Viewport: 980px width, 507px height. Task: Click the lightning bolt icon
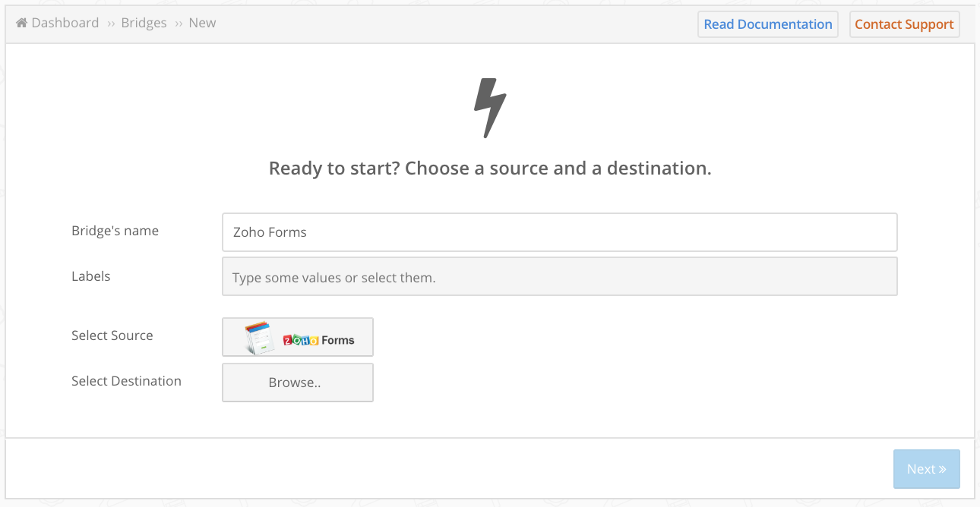(x=490, y=108)
